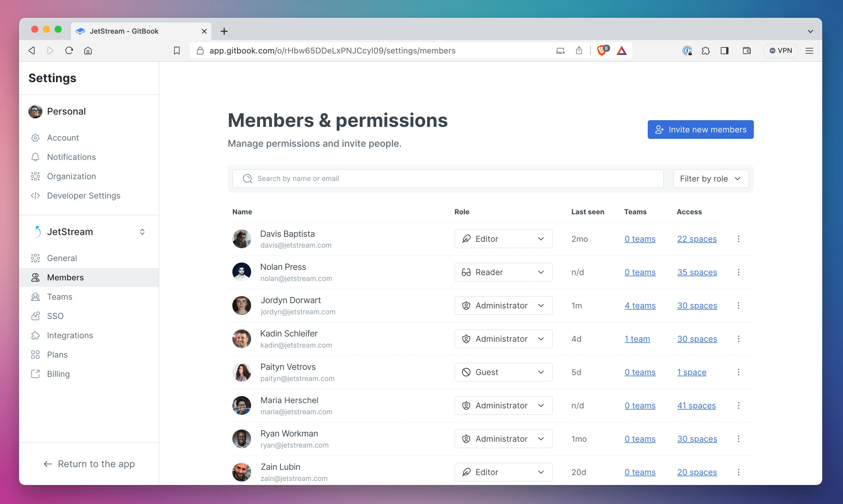This screenshot has width=843, height=504.
Task: Click the browser address bar URL
Action: coord(332,51)
